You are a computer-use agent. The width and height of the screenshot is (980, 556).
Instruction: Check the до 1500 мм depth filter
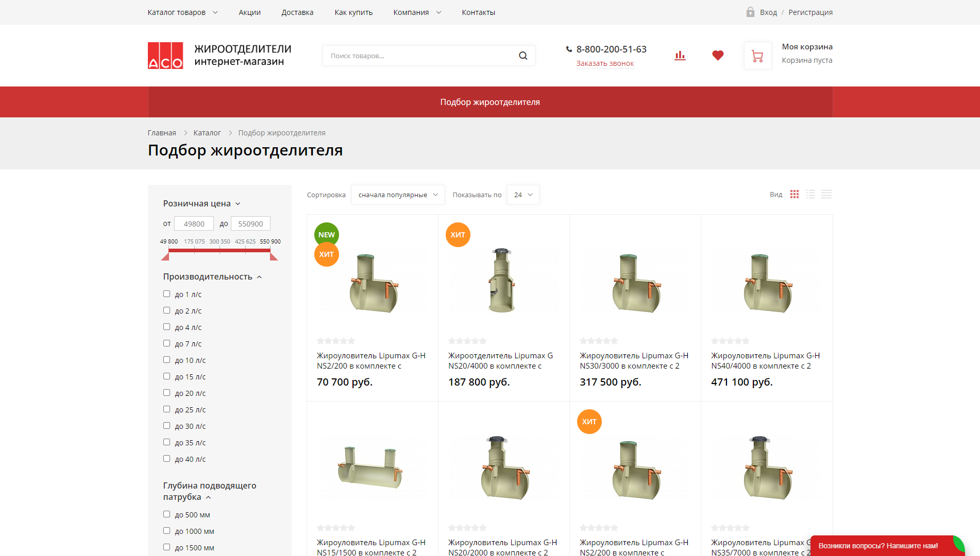pyautogui.click(x=166, y=547)
